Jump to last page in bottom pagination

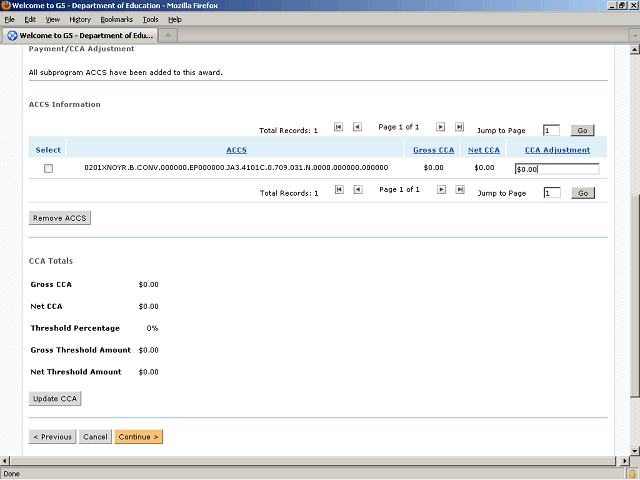point(459,190)
